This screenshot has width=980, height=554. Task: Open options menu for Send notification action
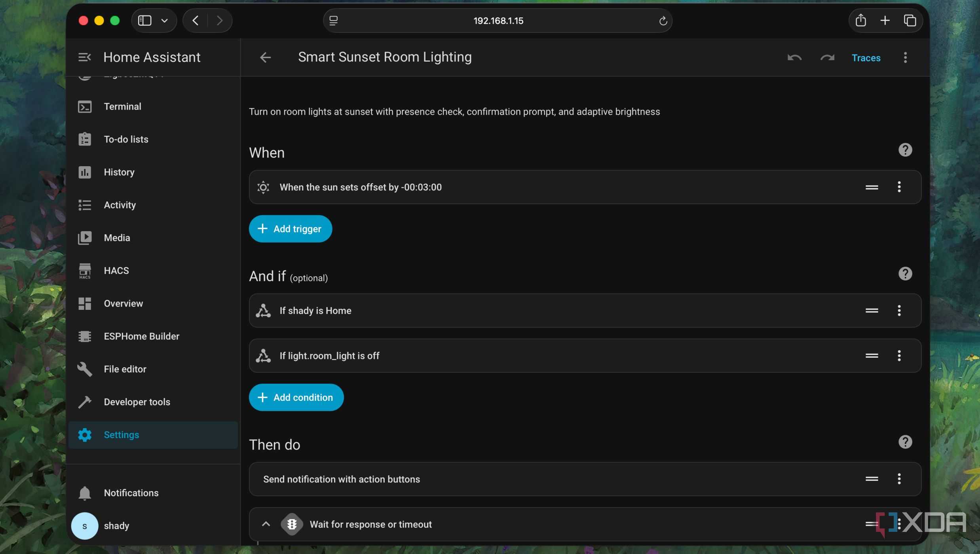click(899, 479)
